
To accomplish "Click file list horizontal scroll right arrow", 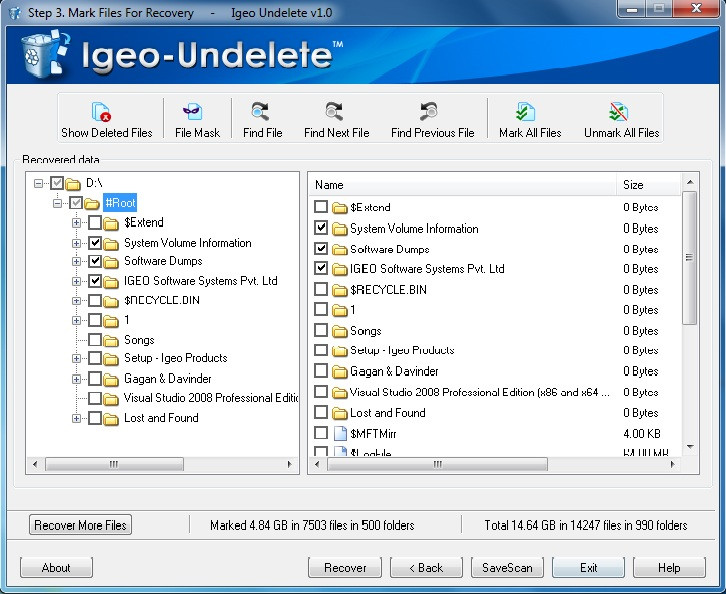I will coord(672,464).
